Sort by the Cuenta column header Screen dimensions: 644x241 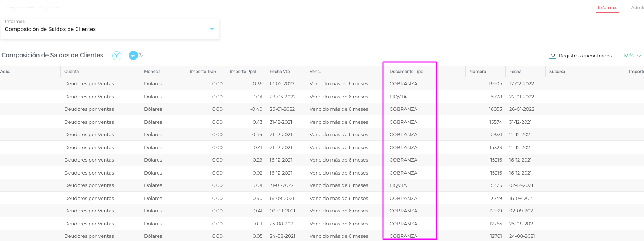coord(72,72)
